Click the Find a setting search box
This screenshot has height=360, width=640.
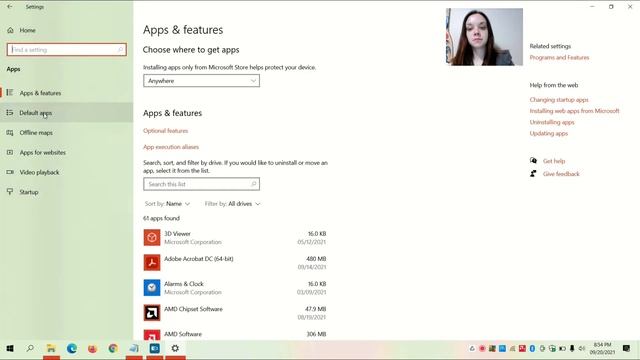[67, 50]
